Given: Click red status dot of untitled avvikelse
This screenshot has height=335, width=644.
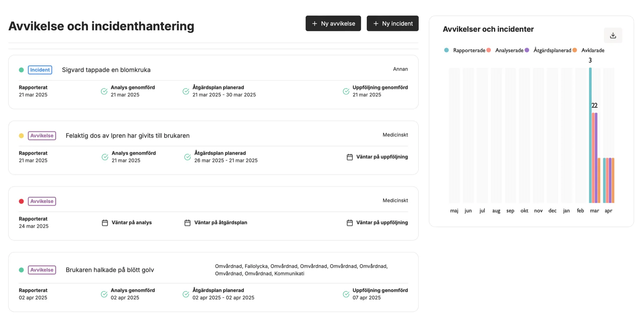Looking at the screenshot, I should [x=21, y=202].
